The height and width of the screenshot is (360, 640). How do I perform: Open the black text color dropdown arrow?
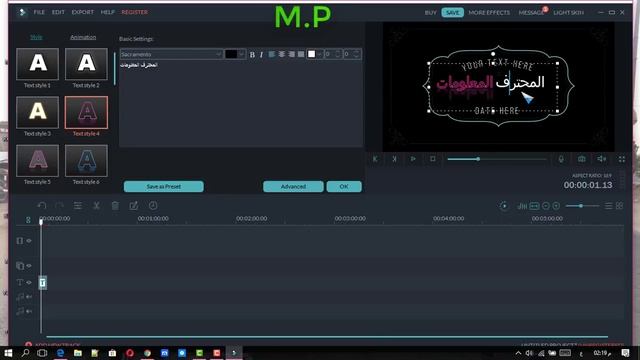[x=241, y=54]
